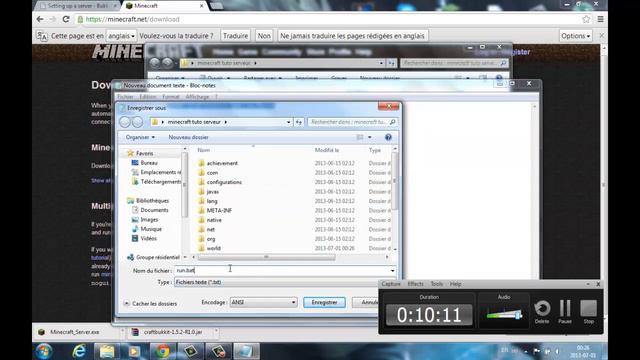Image resolution: width=640 pixels, height=360 pixels.
Task: Switch to the Minecraft browser tab
Action: 163,6
